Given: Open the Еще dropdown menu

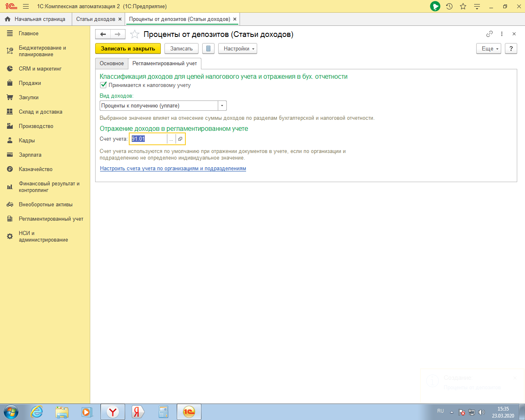Looking at the screenshot, I should (488, 48).
